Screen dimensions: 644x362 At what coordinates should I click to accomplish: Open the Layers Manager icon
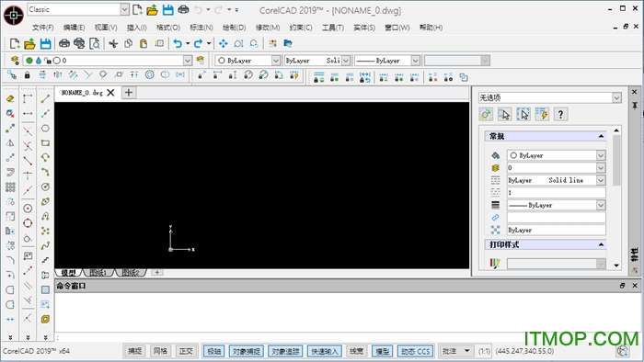point(15,61)
